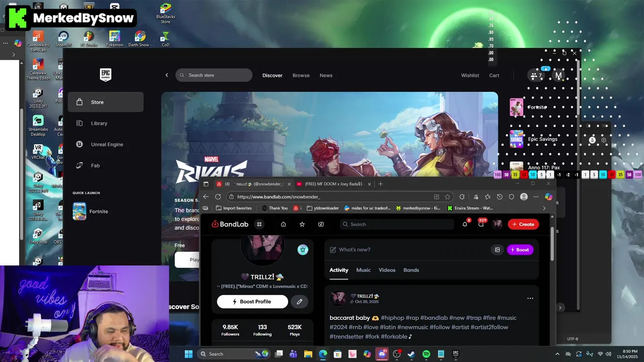View the 133 Following list
Image resolution: width=644 pixels, height=362 pixels.
(262, 330)
